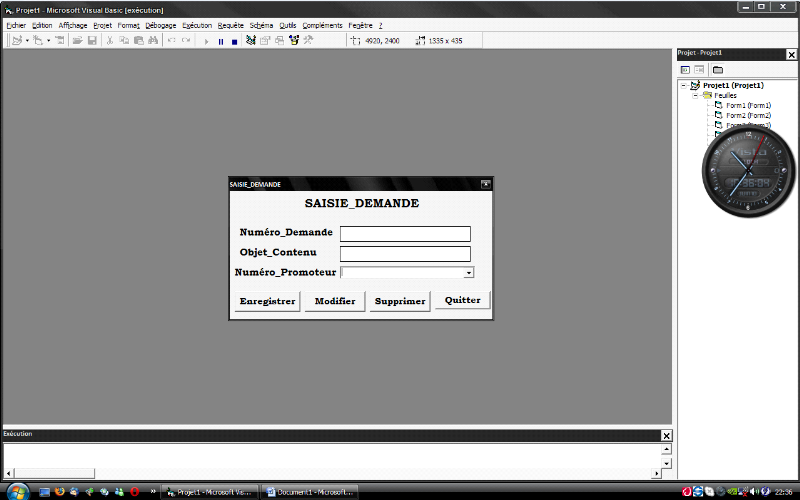The height and width of the screenshot is (500, 800).
Task: Pause execution with the Break icon
Action: 220,41
